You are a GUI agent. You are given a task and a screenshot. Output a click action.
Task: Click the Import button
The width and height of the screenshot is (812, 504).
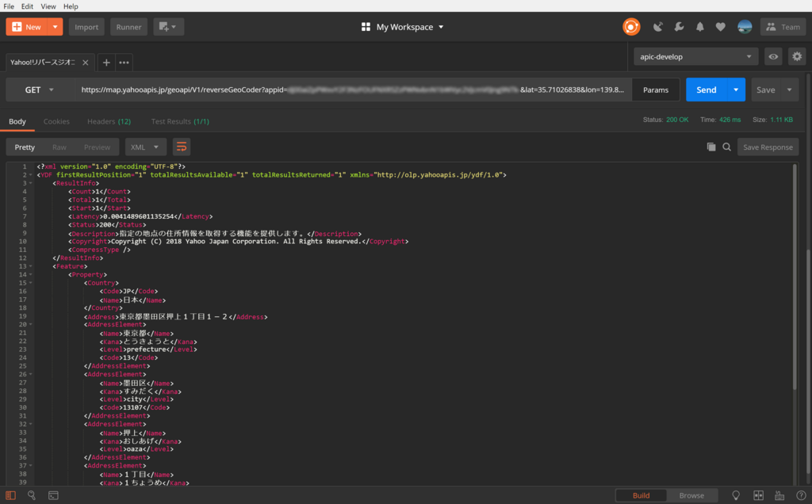coord(86,27)
